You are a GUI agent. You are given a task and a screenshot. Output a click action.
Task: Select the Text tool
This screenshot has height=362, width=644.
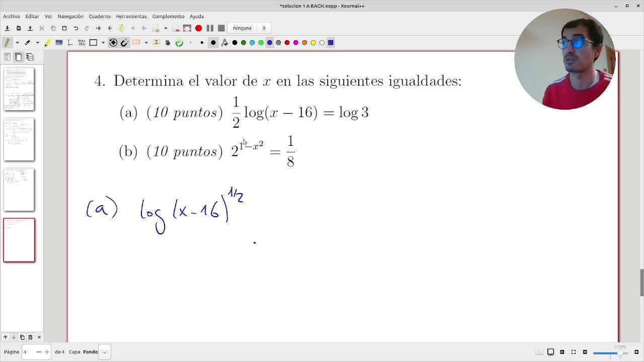[70, 43]
